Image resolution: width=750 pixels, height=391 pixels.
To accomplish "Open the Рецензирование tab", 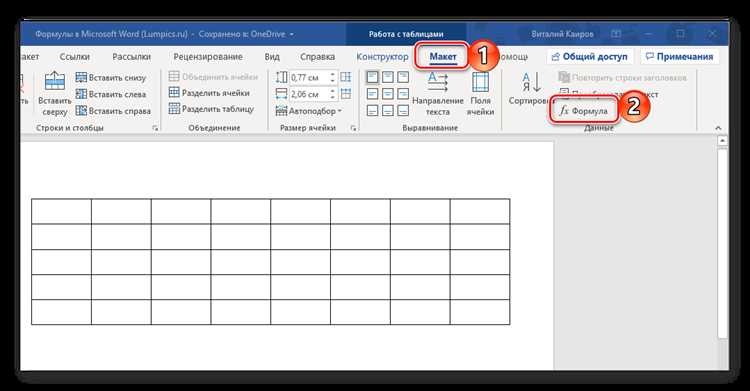I will [208, 56].
